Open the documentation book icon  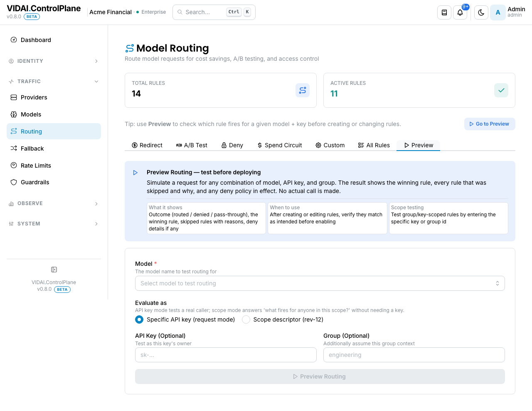pos(444,12)
